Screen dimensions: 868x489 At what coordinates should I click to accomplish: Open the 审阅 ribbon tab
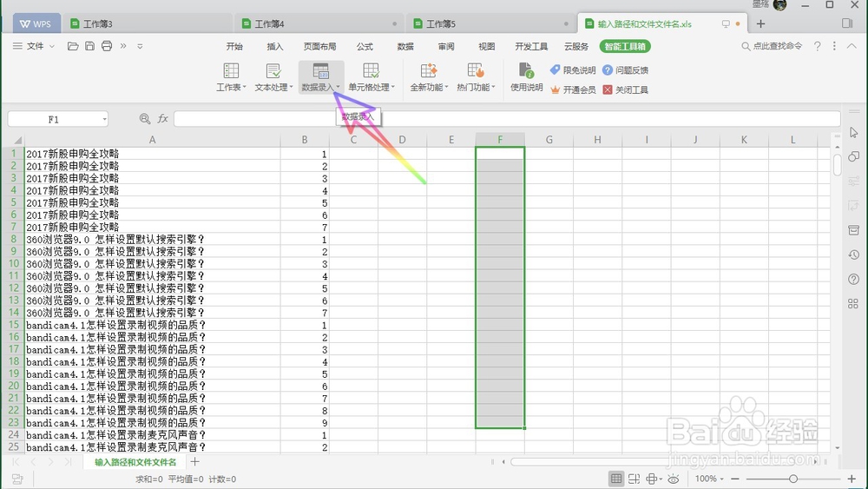[x=446, y=47]
